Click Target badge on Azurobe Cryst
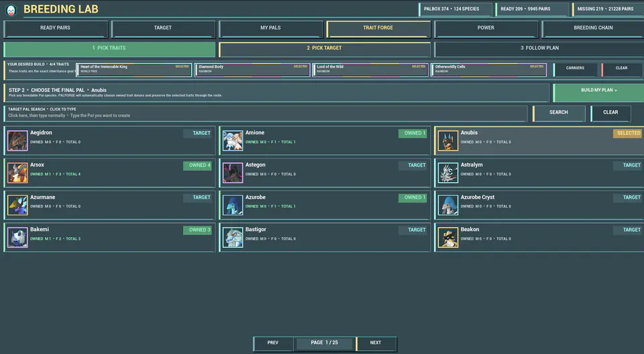Screen dimensions: 644x354 tap(627, 197)
